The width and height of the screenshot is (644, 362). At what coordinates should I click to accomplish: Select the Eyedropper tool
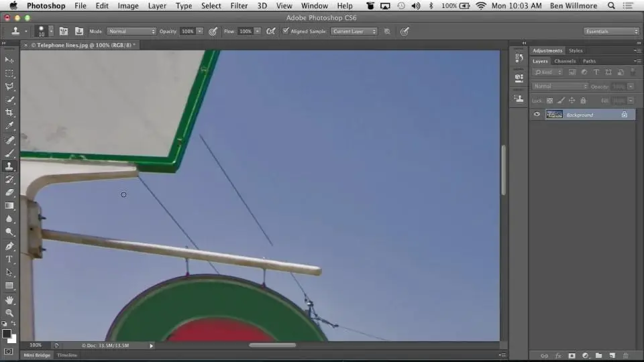9,125
